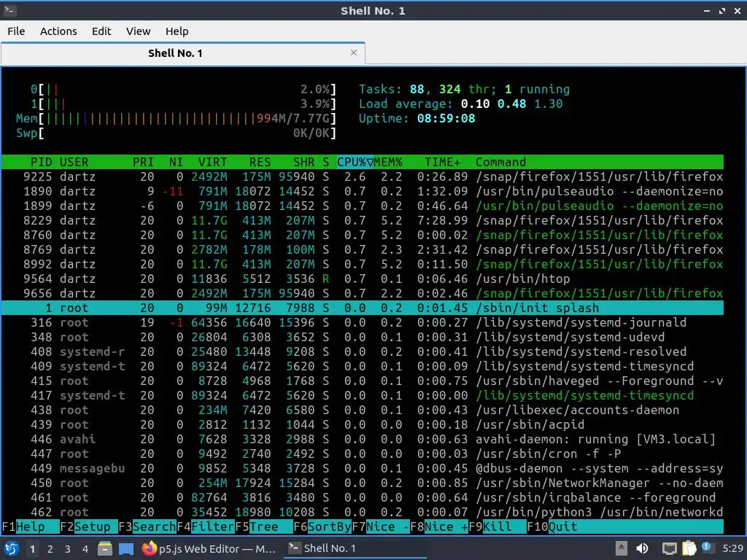Select the /usr/sbin/acpid process row
747x560 pixels.
tap(363, 425)
